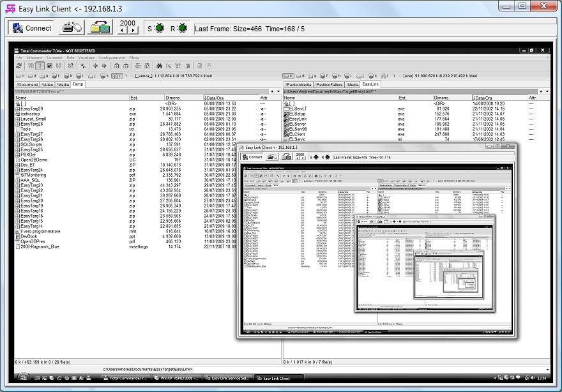Click the remote taskbar clock
Viewport: 562px width, 392px height.
(x=542, y=378)
